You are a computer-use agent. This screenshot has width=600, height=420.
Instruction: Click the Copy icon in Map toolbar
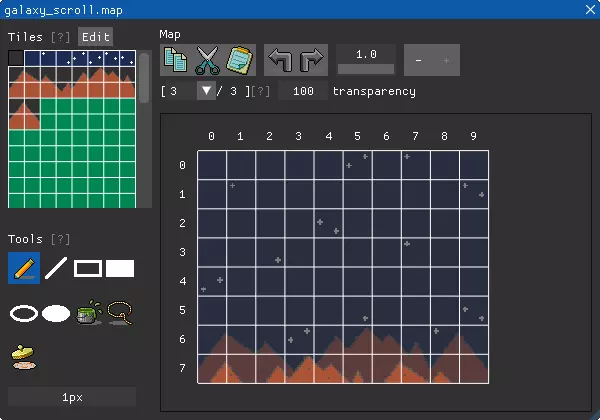coord(176,60)
